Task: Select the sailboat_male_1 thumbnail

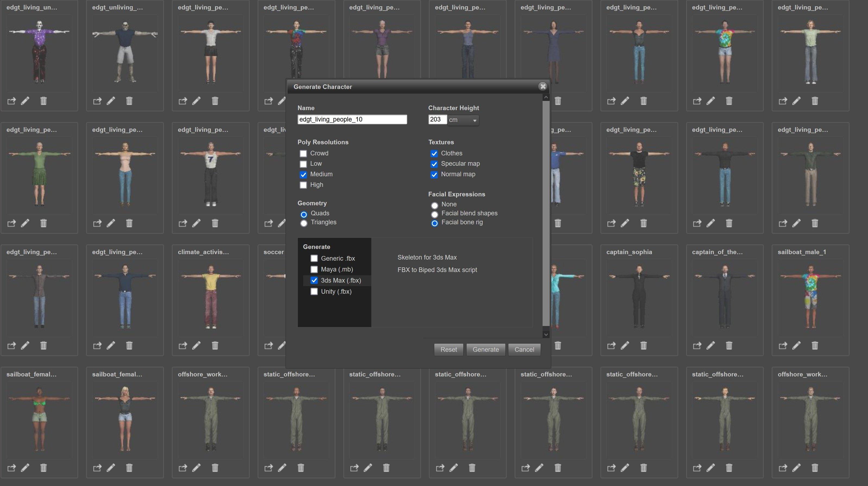Action: click(x=810, y=298)
